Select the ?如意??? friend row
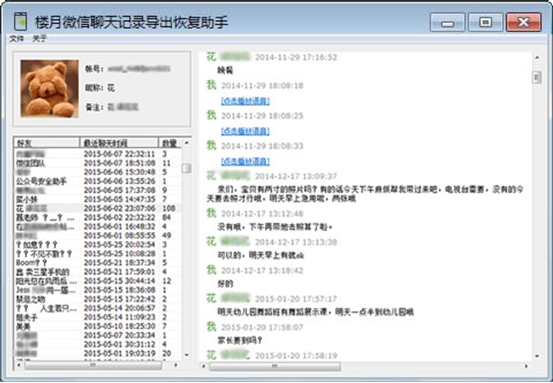The image size is (553, 383). 98,244
